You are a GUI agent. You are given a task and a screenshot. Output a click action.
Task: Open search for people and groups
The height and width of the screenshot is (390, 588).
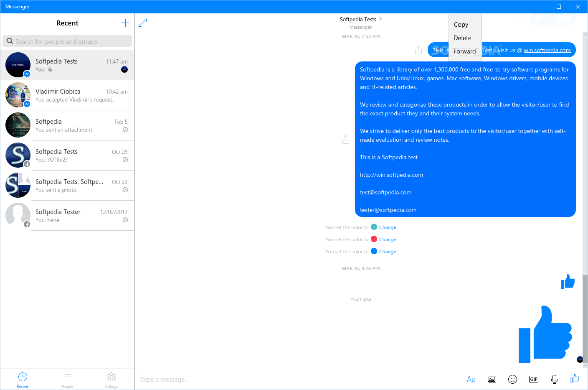(67, 41)
